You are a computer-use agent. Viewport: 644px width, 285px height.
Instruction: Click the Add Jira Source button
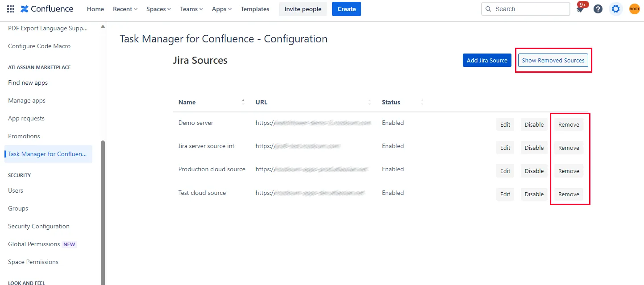click(x=487, y=60)
